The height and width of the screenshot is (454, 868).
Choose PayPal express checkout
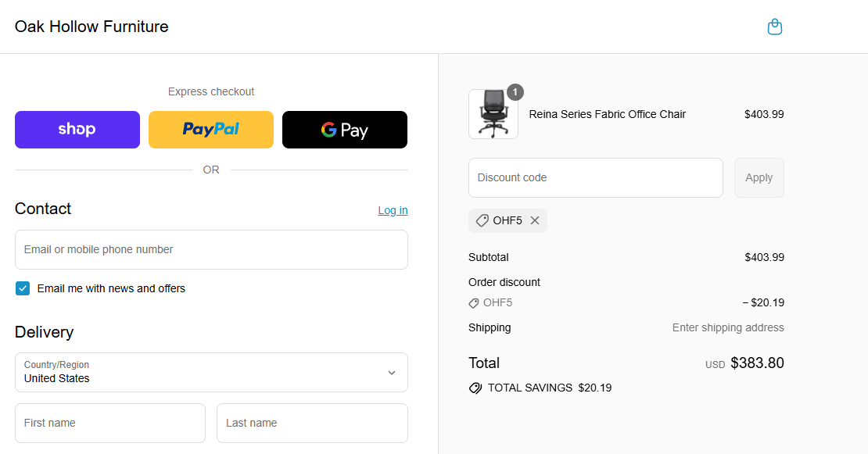(x=211, y=130)
